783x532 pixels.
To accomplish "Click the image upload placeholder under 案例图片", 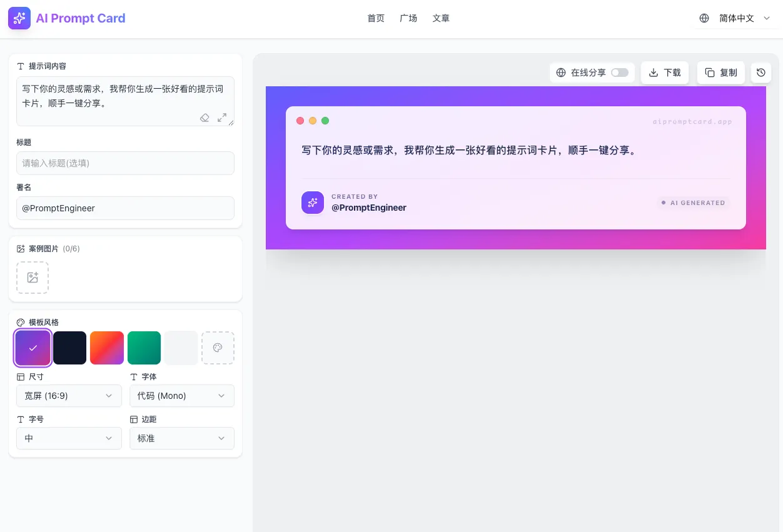I will tap(33, 277).
